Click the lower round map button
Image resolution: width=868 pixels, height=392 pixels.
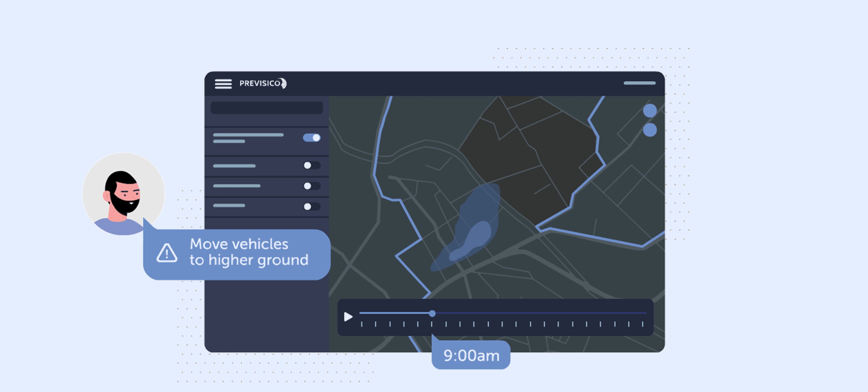(x=650, y=130)
